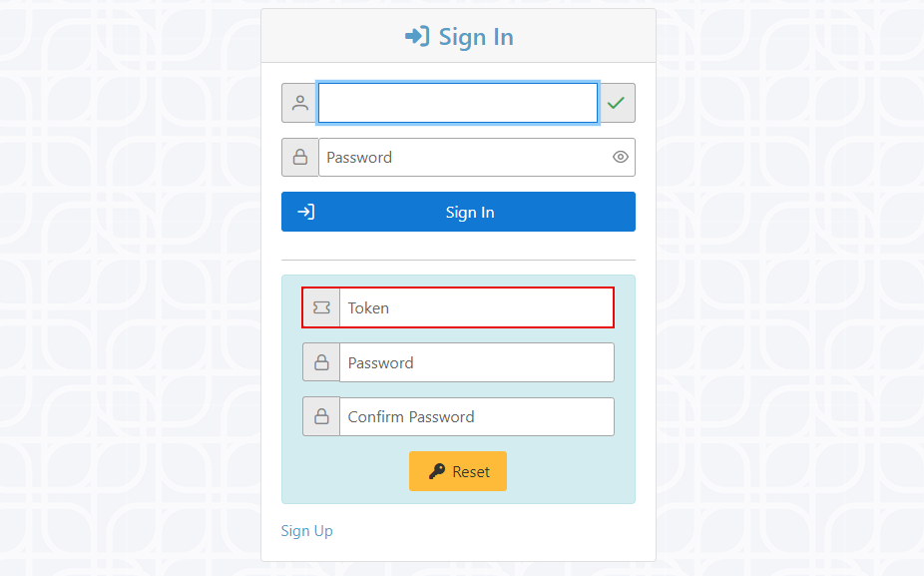
Task: Click the arrow icon inside the blue Sign In button
Action: [306, 212]
